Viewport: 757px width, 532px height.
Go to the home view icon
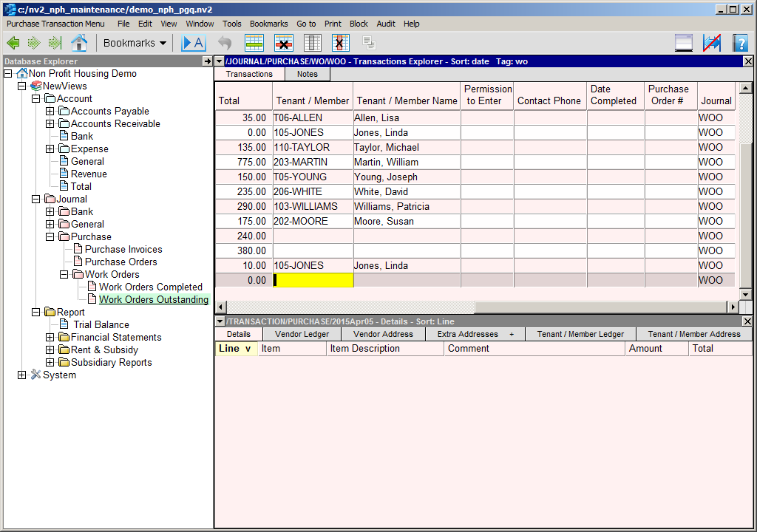[x=78, y=43]
